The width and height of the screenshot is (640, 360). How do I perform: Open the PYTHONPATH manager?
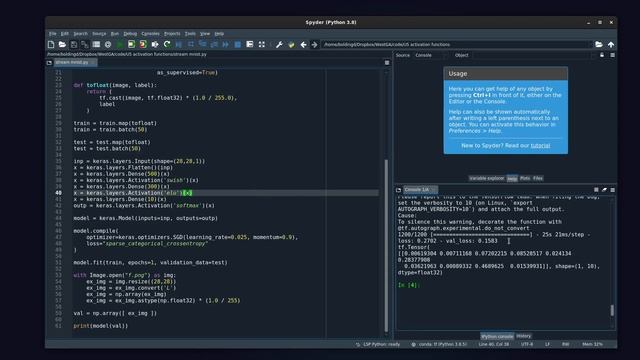click(x=291, y=44)
